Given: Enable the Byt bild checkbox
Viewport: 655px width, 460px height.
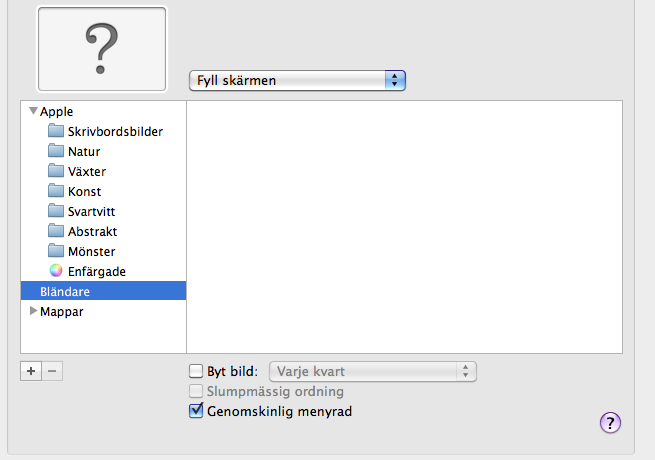Looking at the screenshot, I should [x=196, y=372].
